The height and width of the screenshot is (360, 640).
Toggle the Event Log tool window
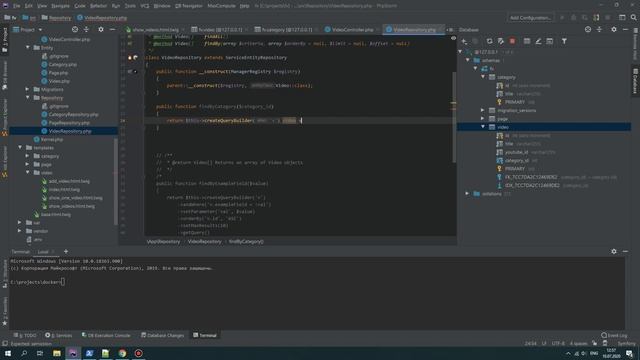(614, 335)
